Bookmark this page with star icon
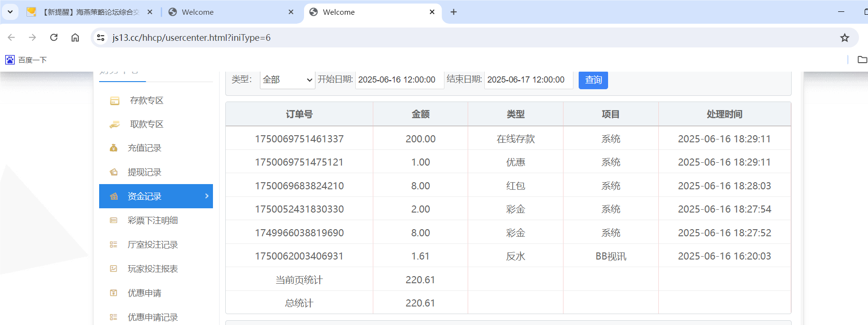The image size is (868, 325). tap(844, 38)
